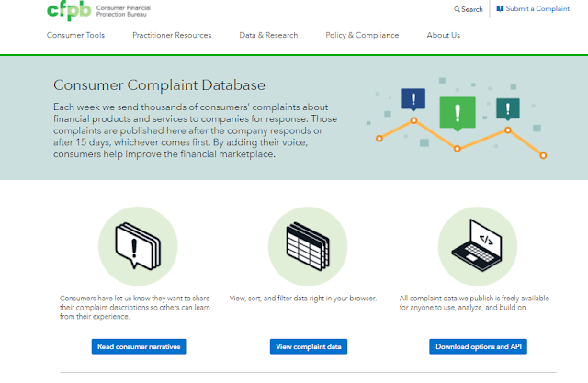Open the Consumer Tools menu
The height and width of the screenshot is (383, 588).
pos(75,35)
